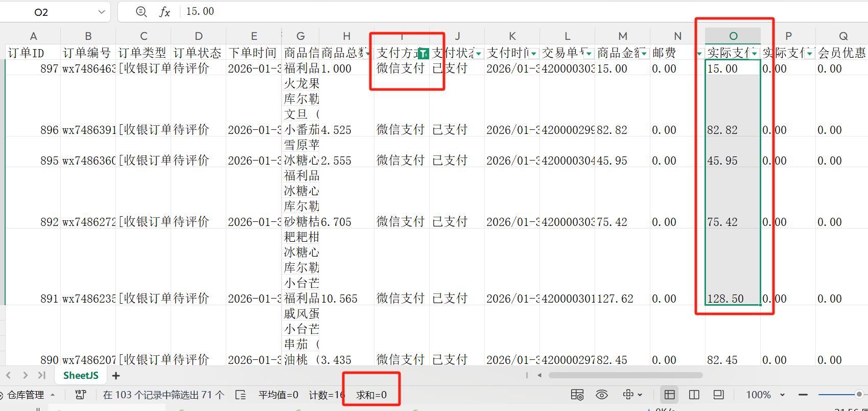
Task: Click the horizontal scrollbar thumb
Action: point(625,375)
